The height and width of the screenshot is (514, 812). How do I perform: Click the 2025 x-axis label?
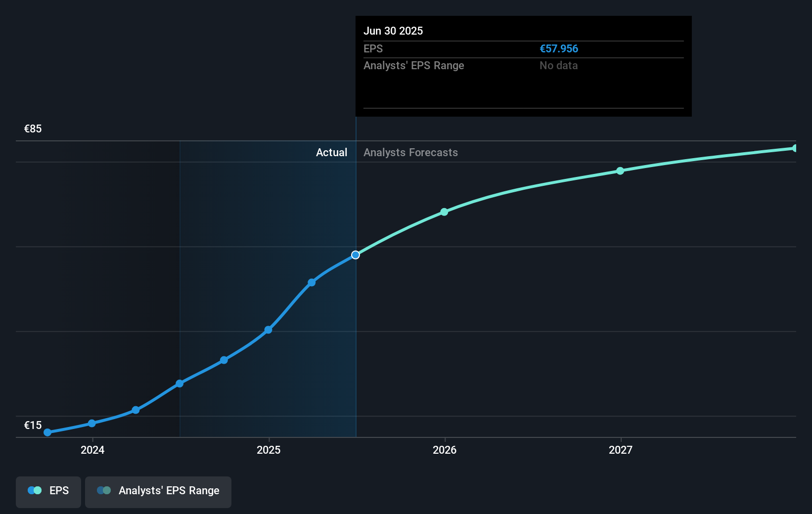click(269, 450)
